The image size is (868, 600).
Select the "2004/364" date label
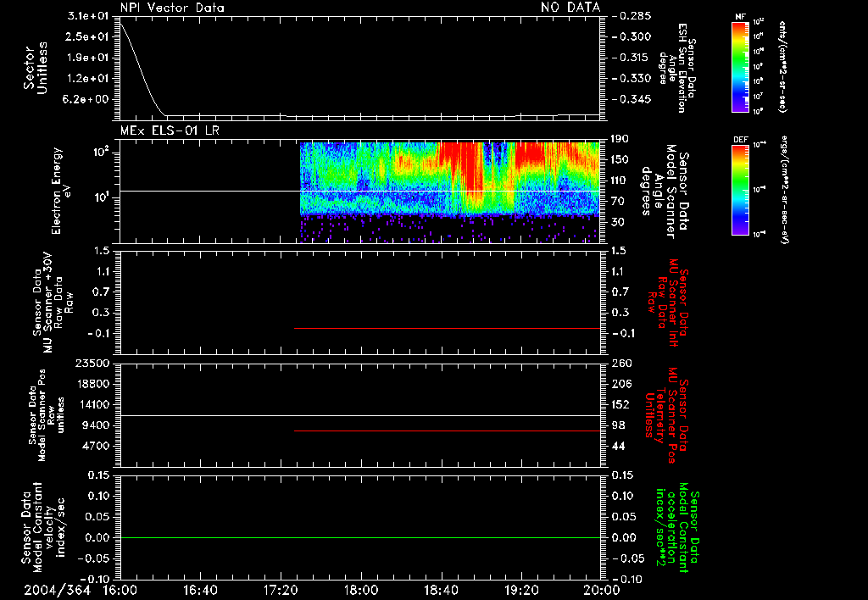[57, 590]
